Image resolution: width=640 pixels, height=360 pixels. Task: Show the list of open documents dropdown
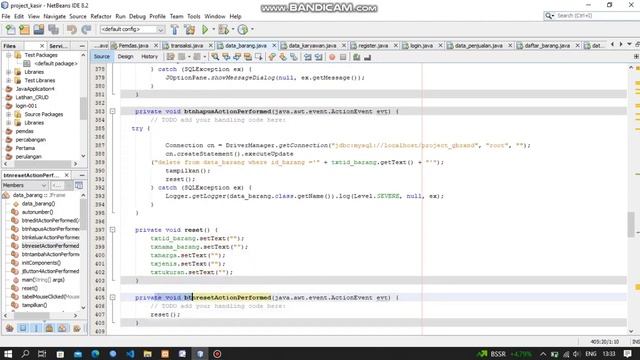(x=629, y=44)
